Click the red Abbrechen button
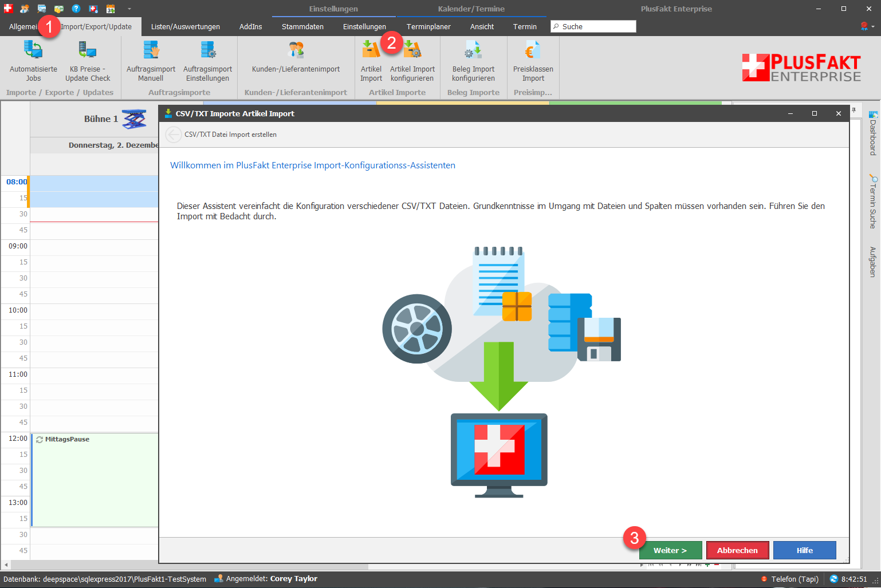 (x=737, y=550)
